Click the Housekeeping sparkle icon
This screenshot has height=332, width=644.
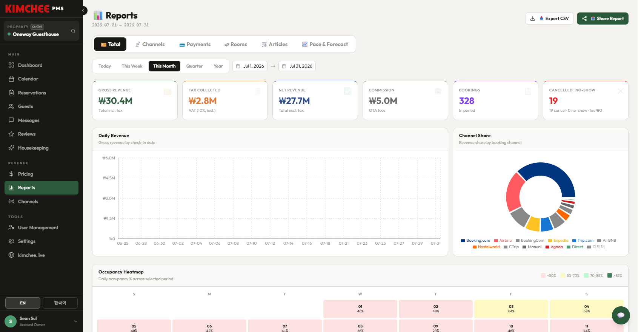(x=11, y=148)
